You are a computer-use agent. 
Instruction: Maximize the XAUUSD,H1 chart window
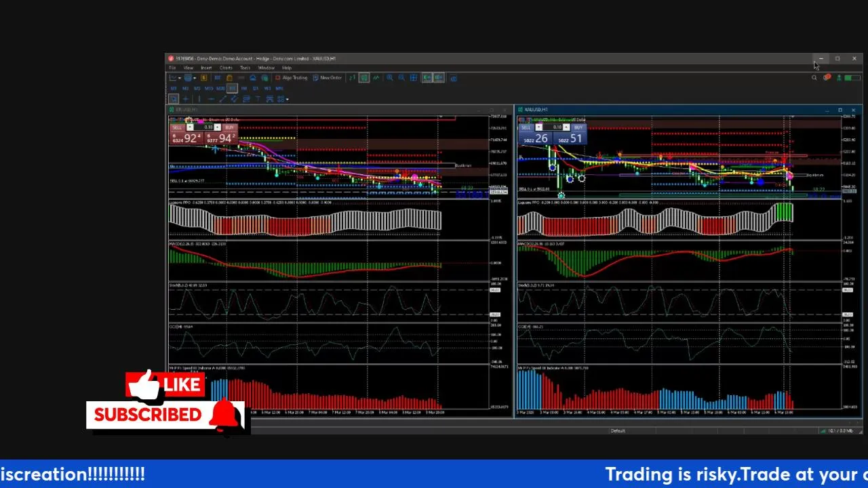click(840, 110)
